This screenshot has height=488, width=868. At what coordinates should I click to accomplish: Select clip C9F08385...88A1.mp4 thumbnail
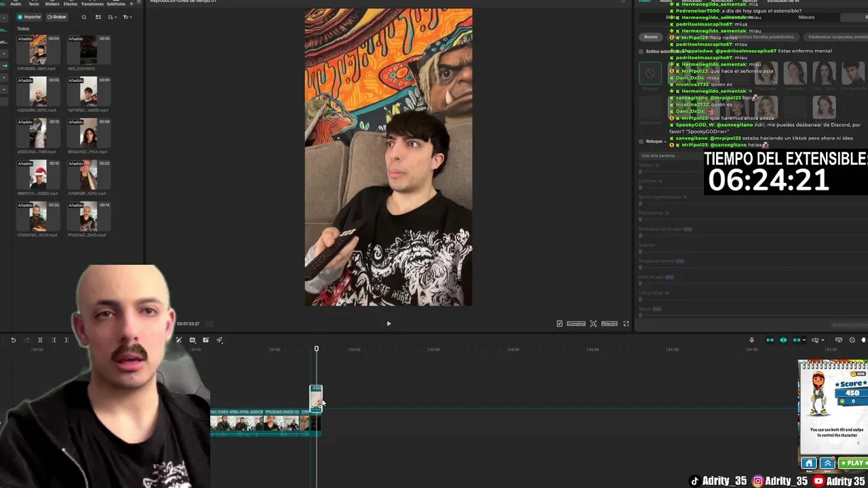[38, 50]
